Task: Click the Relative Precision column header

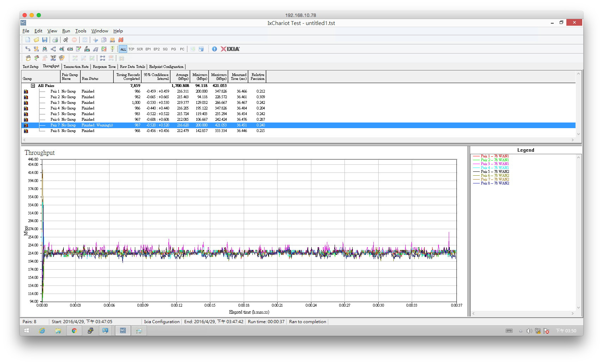Action: pyautogui.click(x=257, y=77)
